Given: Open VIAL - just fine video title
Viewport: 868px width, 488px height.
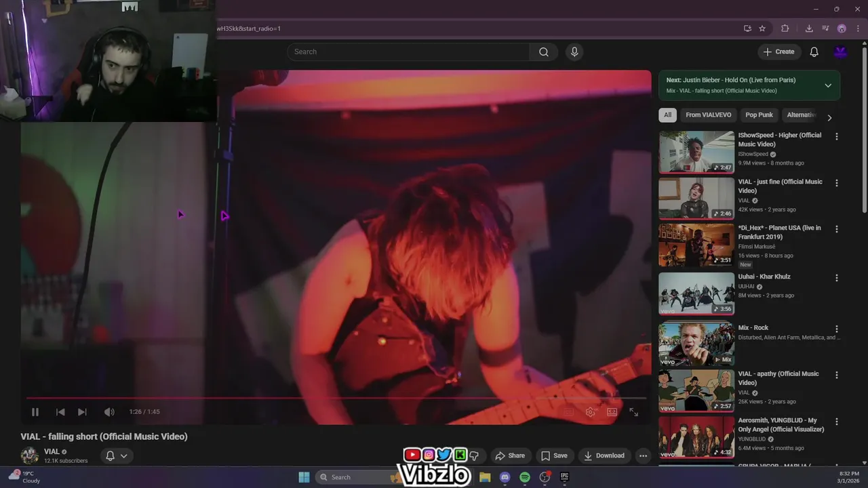Looking at the screenshot, I should 780,186.
